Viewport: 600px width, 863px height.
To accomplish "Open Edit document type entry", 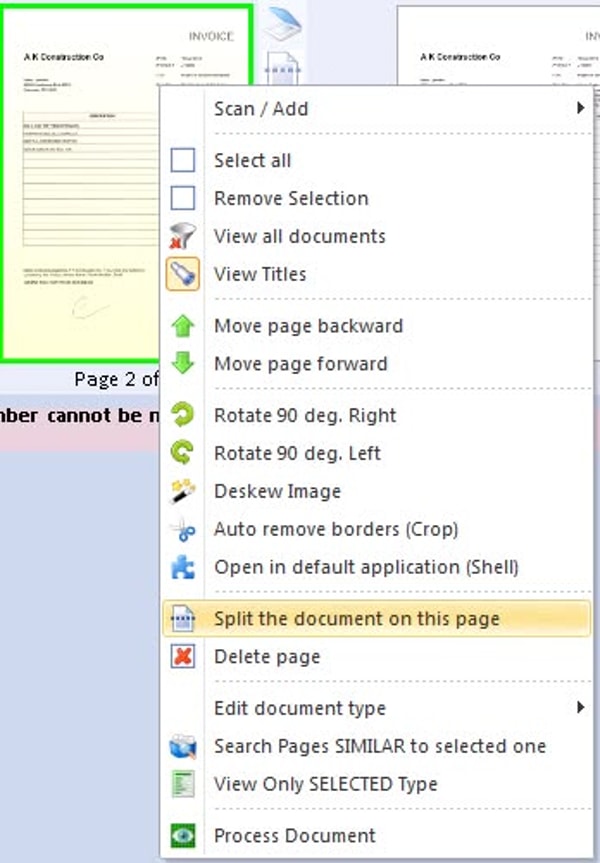I will pos(377,707).
